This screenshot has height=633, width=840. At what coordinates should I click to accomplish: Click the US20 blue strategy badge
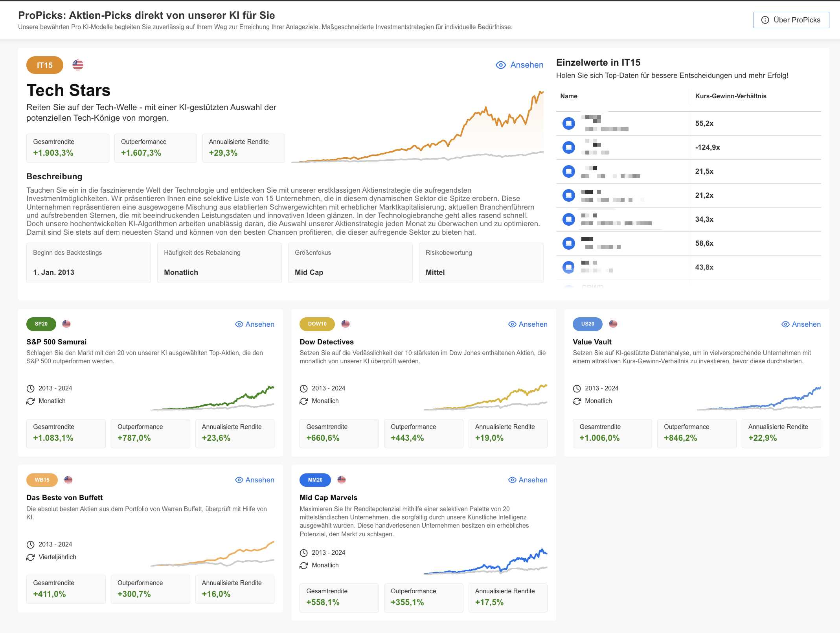coord(588,324)
